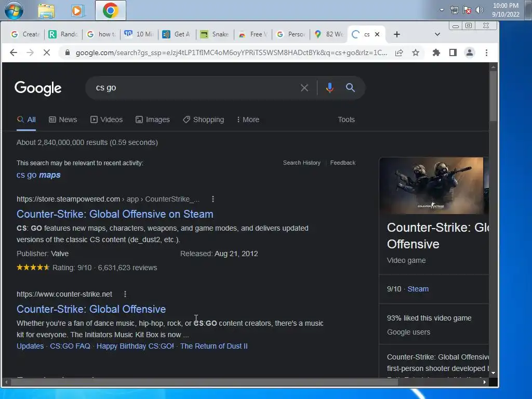This screenshot has height=399, width=532.
Task: Open Windows Explorer from the taskbar
Action: (x=46, y=11)
